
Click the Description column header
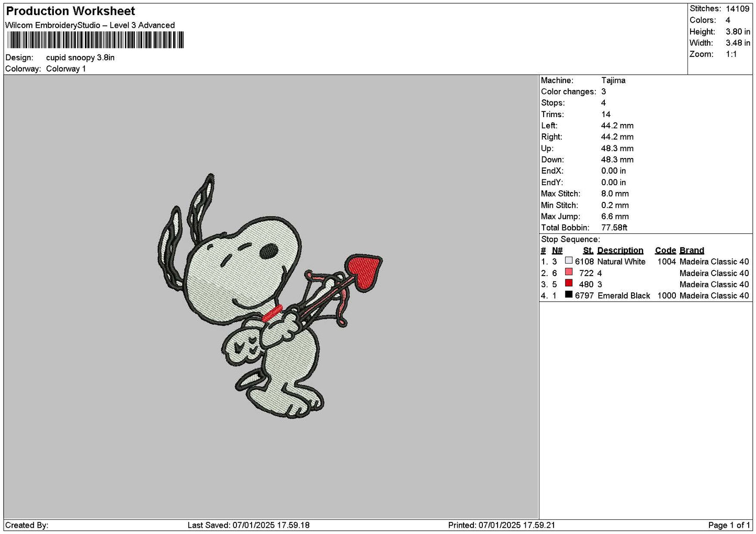[x=620, y=251]
